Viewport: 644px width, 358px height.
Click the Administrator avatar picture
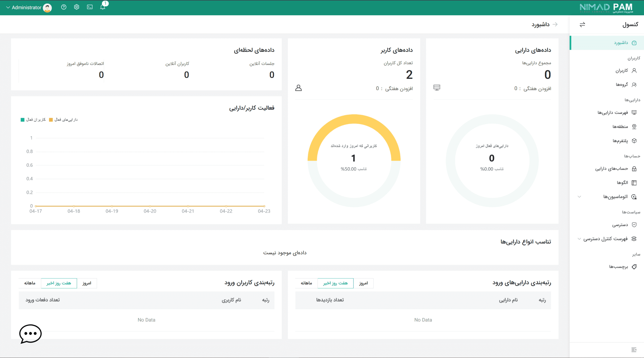pos(47,8)
